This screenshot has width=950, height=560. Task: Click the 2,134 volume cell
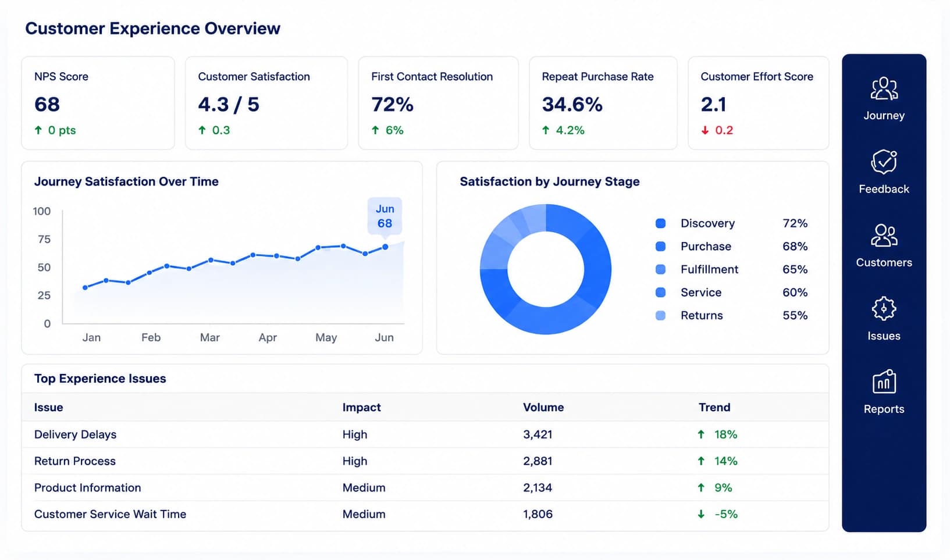pyautogui.click(x=538, y=488)
